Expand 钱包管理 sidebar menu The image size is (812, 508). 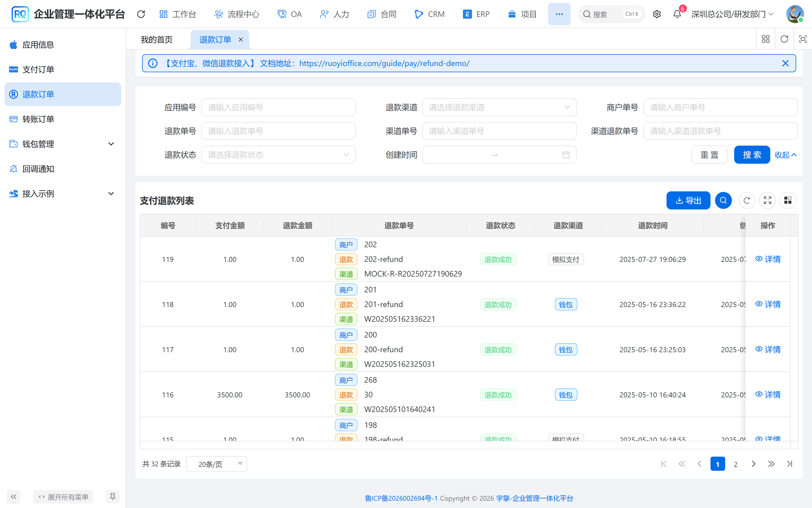pos(63,144)
